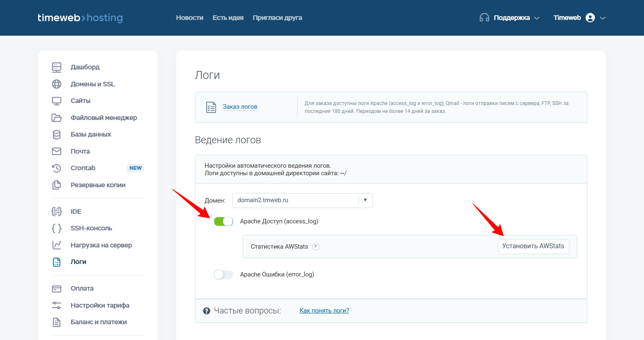The image size is (644, 340).
Task: Click the Dashboard server icon in sidebar
Action: pos(56,67)
